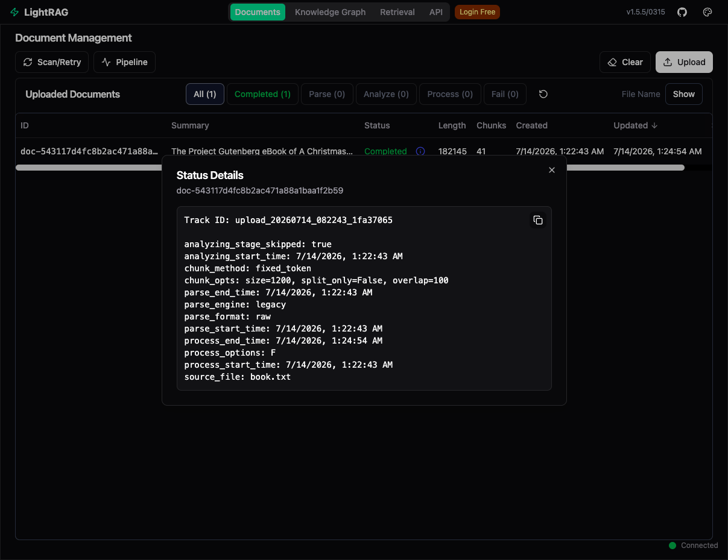Filter documents by Fail (0)

(505, 94)
